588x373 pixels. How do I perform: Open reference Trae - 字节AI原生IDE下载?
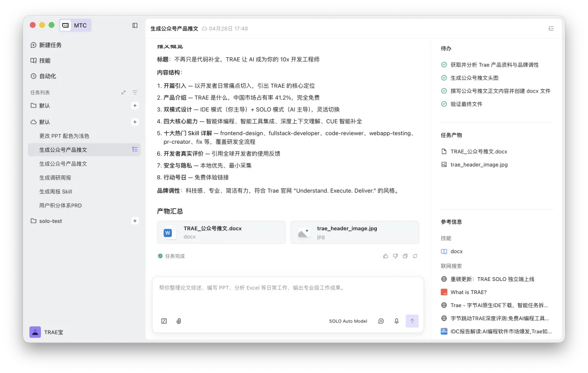pyautogui.click(x=494, y=305)
